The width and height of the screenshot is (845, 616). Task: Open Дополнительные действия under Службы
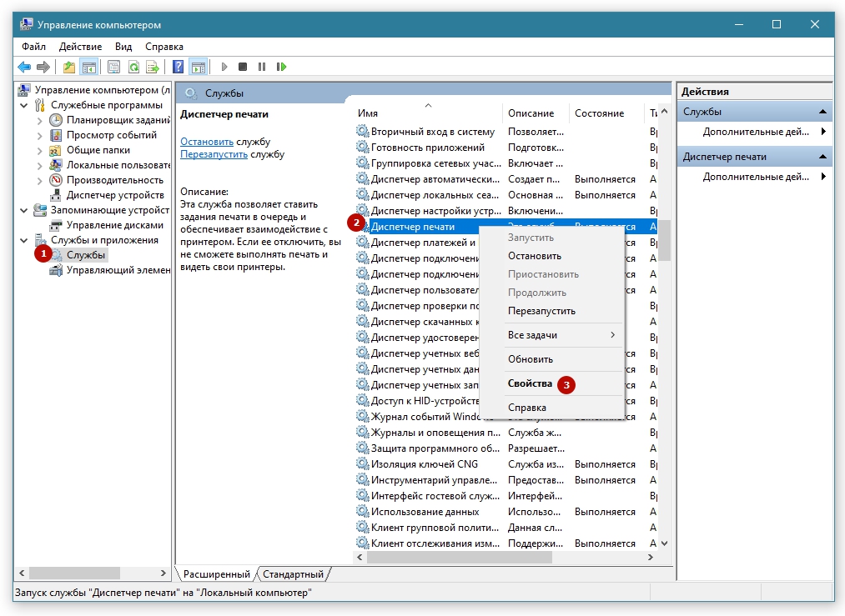pyautogui.click(x=756, y=132)
